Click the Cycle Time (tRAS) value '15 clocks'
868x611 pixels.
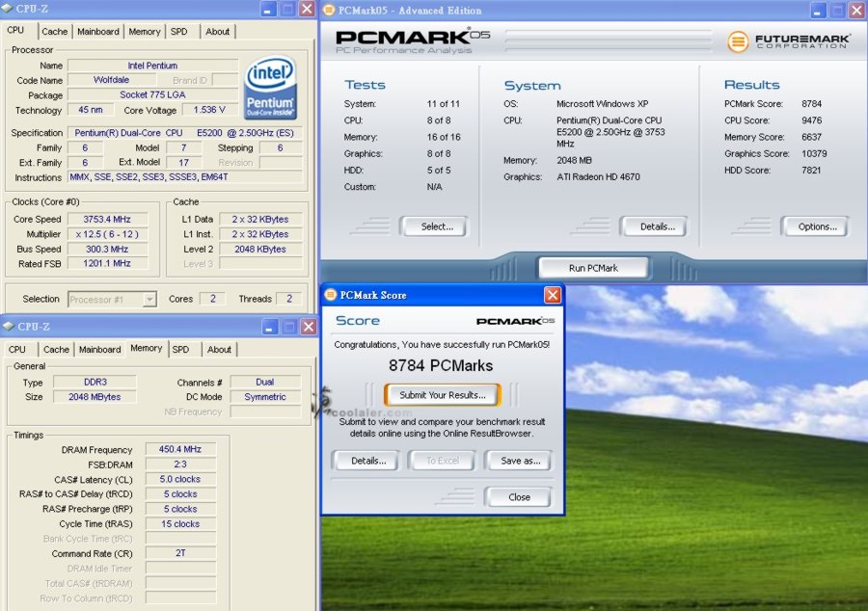point(180,523)
